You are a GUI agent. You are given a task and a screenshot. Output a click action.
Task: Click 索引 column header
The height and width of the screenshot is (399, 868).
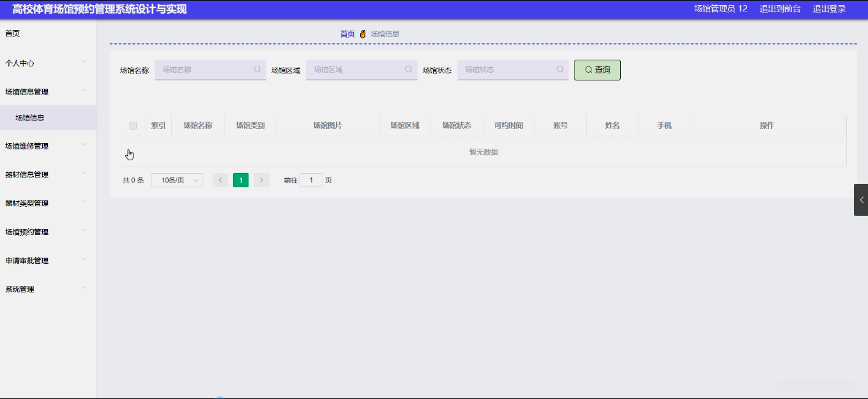[x=158, y=125]
